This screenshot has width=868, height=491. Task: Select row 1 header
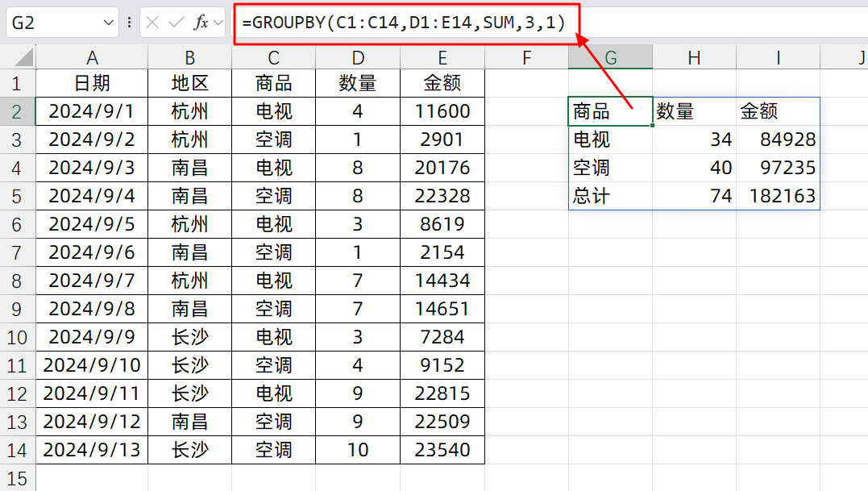pyautogui.click(x=18, y=84)
